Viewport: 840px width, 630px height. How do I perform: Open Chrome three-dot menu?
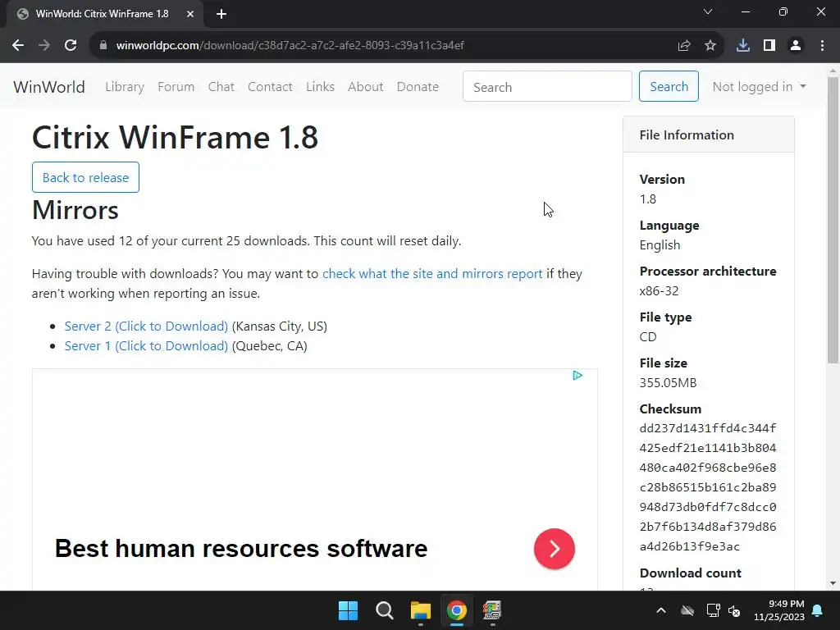(822, 46)
